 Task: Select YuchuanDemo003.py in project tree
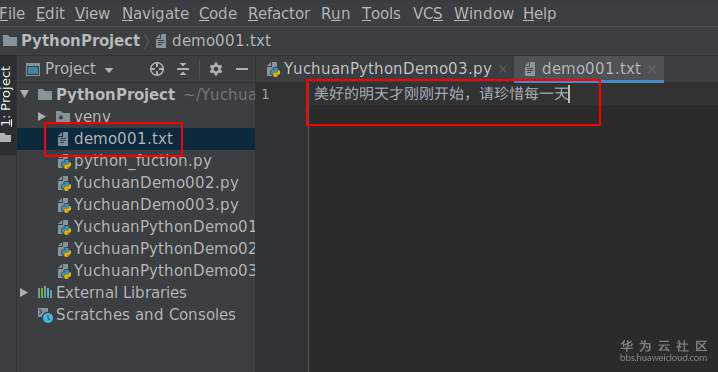pos(156,204)
